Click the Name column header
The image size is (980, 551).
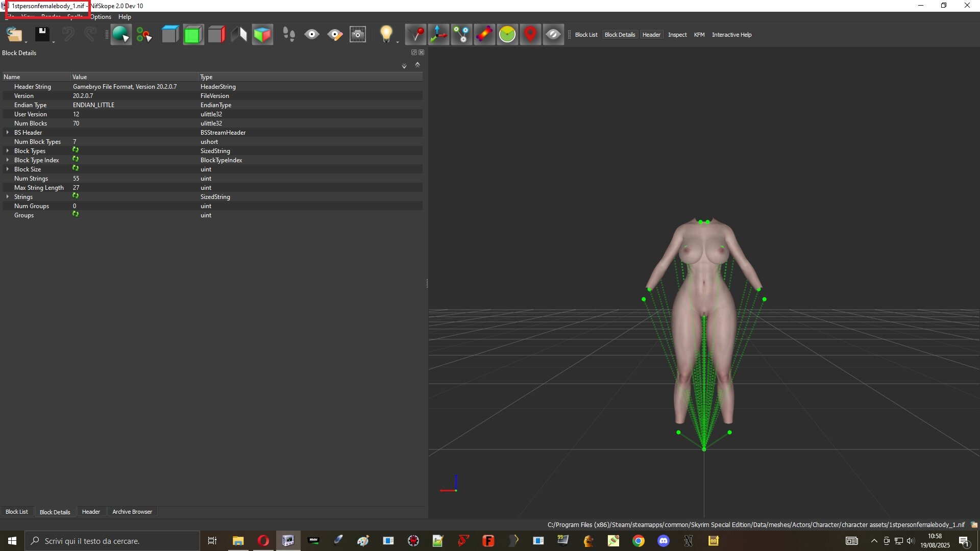click(36, 77)
